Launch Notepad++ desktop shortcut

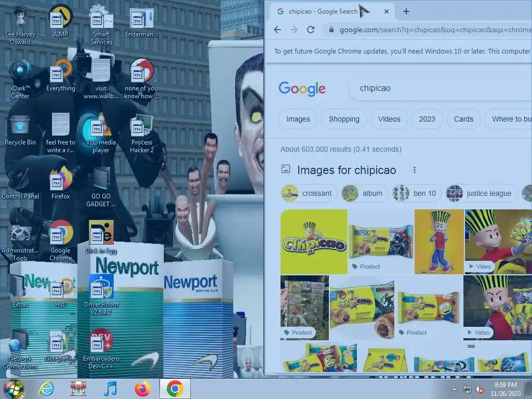point(60,345)
